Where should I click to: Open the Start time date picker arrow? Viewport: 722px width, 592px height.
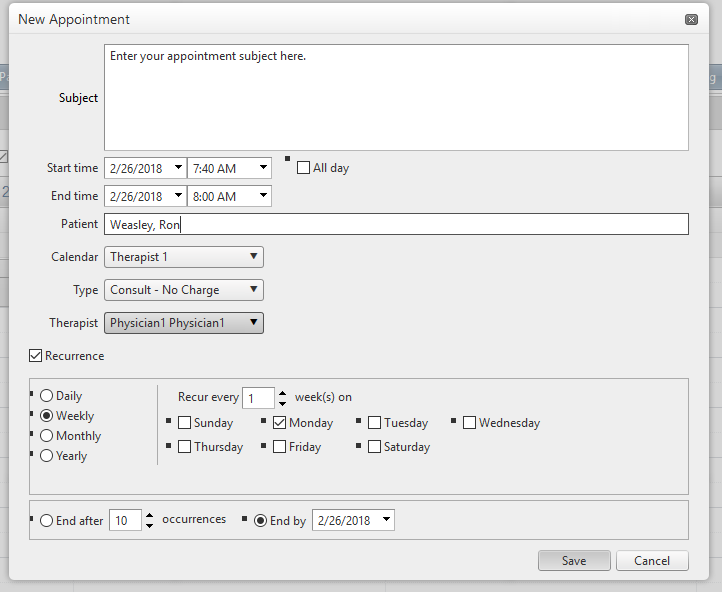click(178, 168)
